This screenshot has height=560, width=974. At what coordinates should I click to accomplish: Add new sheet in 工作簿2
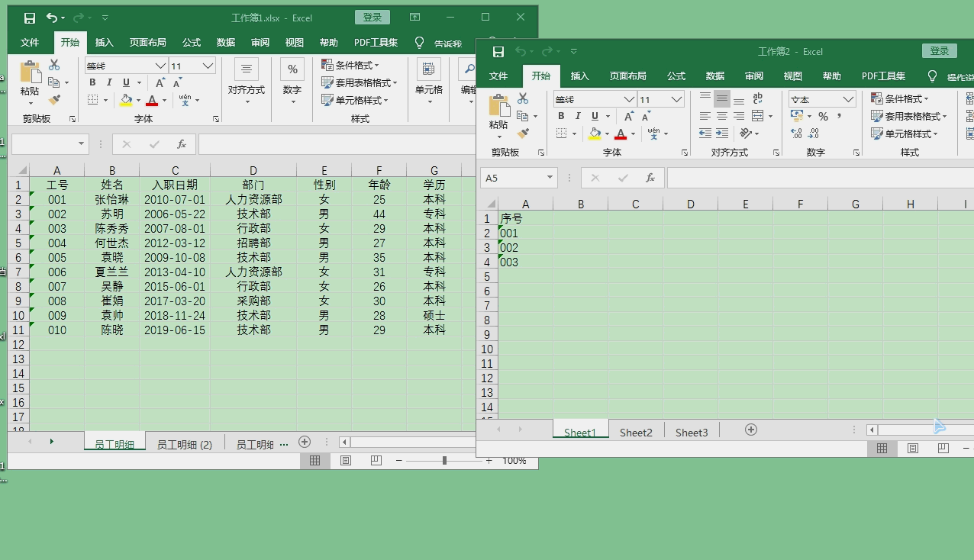pos(750,430)
